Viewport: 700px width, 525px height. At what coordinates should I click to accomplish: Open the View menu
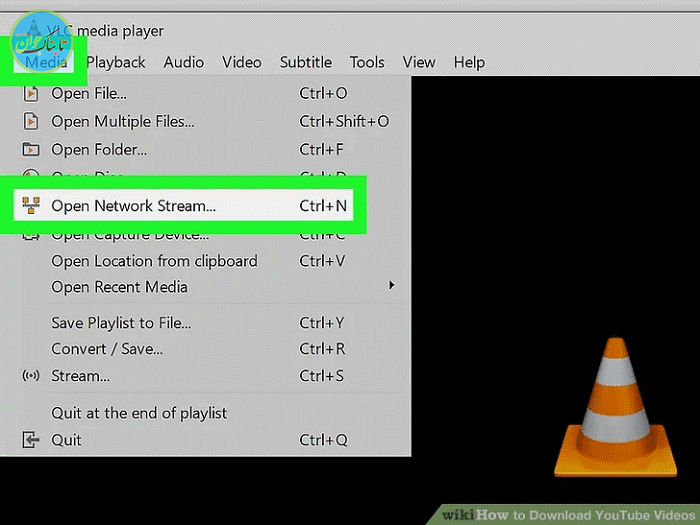(x=419, y=62)
